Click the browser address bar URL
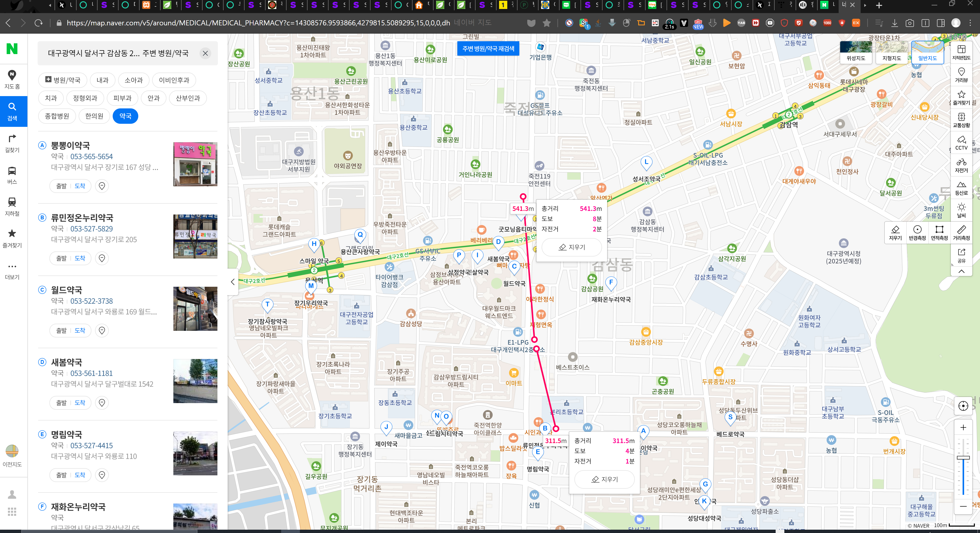Viewport: 980px width, 533px height. pyautogui.click(x=258, y=23)
